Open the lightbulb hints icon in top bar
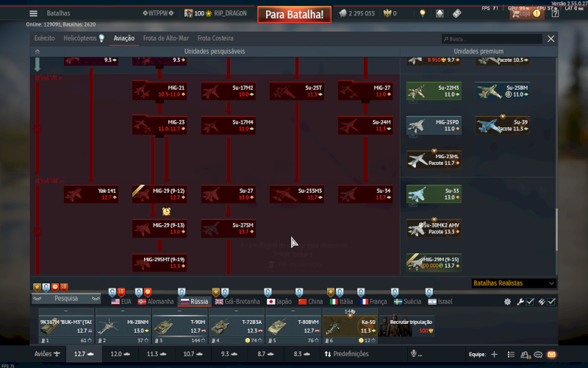This screenshot has width=588, height=368. point(423,13)
